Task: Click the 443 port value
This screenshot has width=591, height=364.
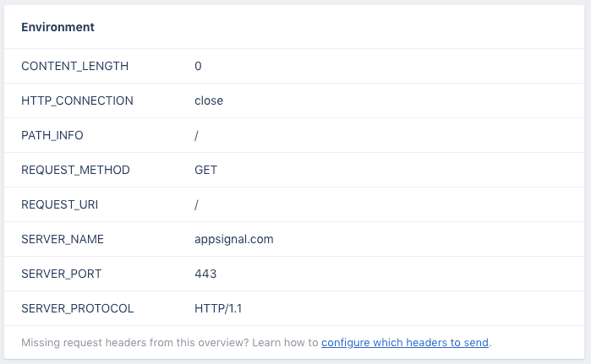Action: click(x=205, y=274)
